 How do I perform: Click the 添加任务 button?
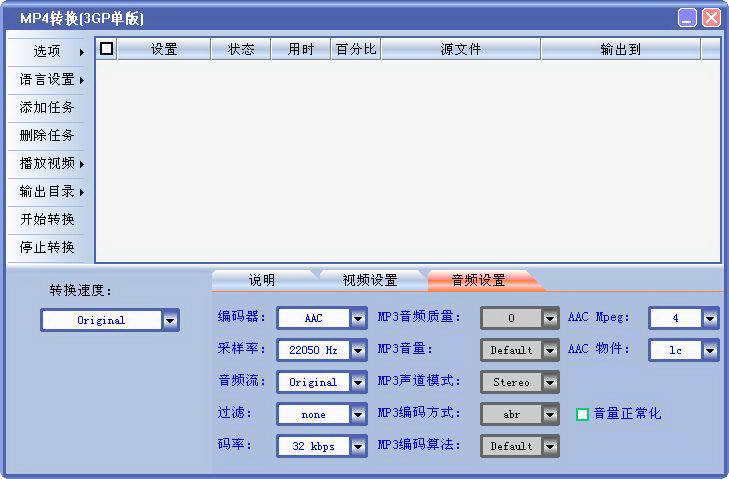coord(46,107)
